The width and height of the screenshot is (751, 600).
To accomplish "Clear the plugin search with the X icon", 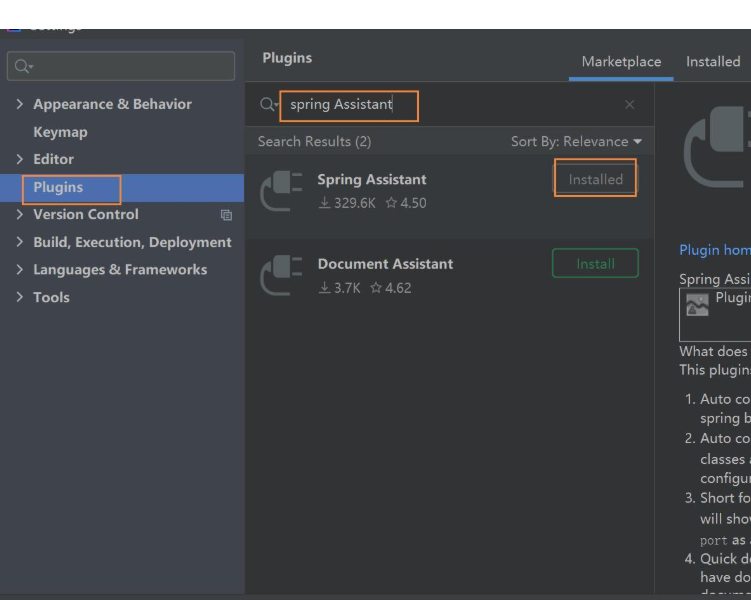I will (x=629, y=104).
